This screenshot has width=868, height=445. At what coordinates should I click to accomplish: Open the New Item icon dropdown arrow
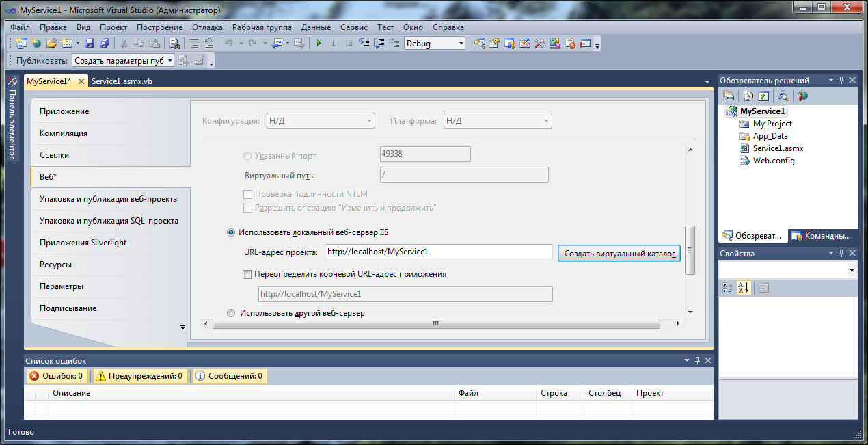point(77,43)
